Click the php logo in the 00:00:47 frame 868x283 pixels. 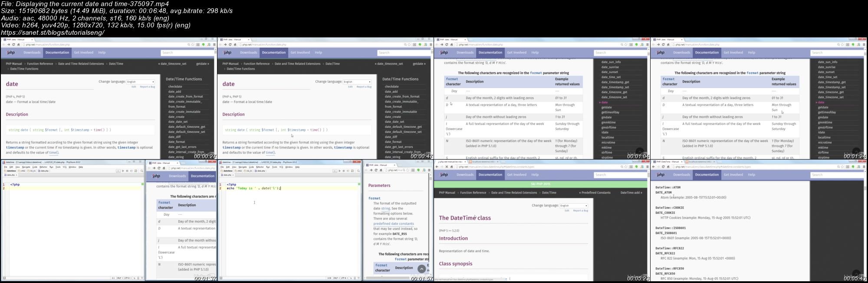(x=227, y=53)
